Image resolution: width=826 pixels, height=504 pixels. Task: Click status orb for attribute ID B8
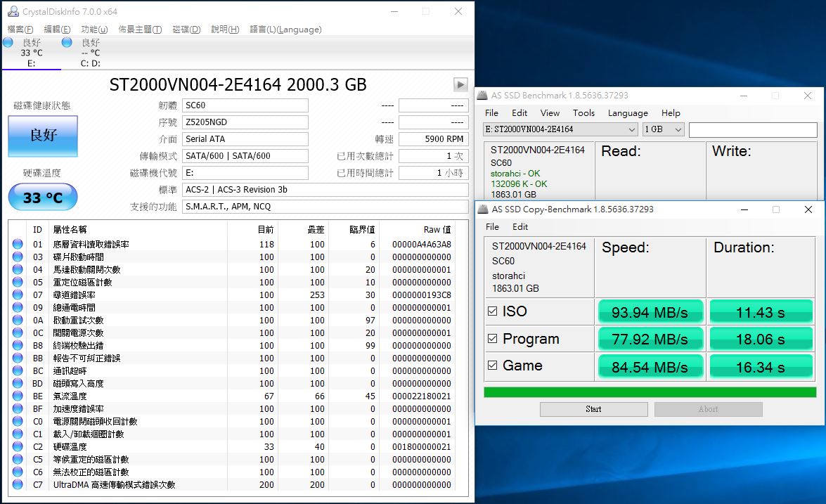click(18, 345)
